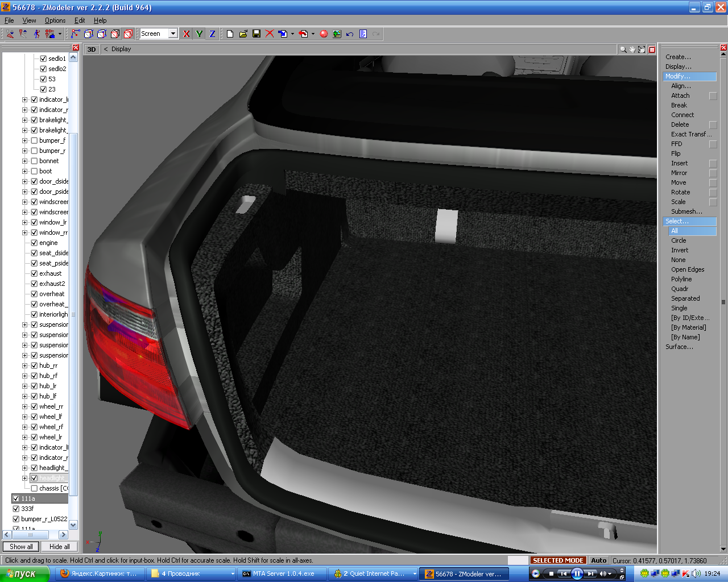728x582 pixels.
Task: Click the options box next to Delete
Action: tap(713, 125)
